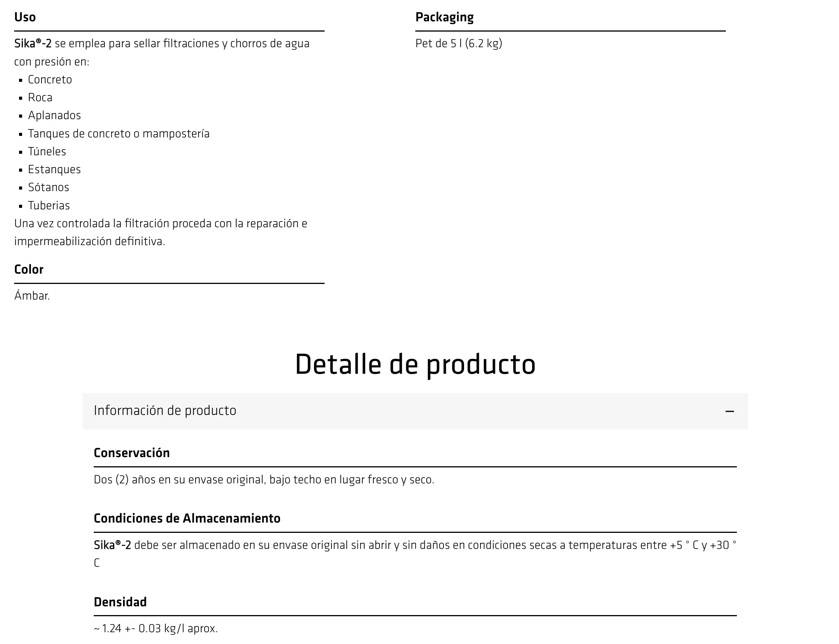Click the Uso section heading
The image size is (839, 644).
[x=25, y=17]
